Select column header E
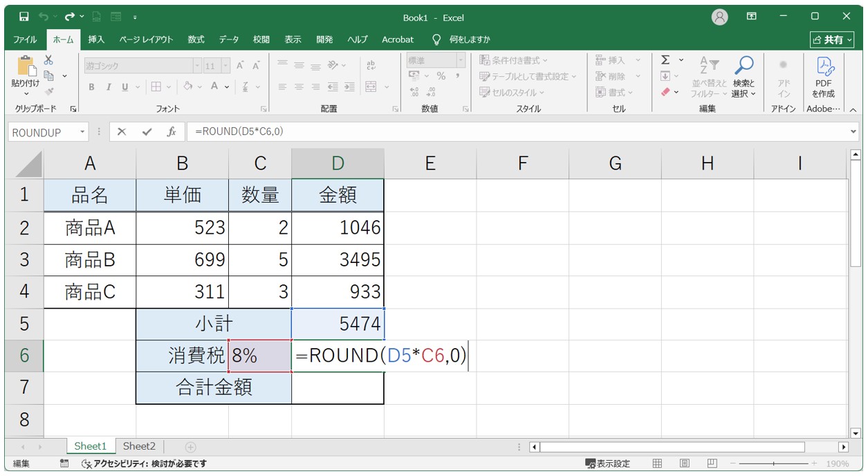Viewport: 868px width, 476px height. (430, 163)
